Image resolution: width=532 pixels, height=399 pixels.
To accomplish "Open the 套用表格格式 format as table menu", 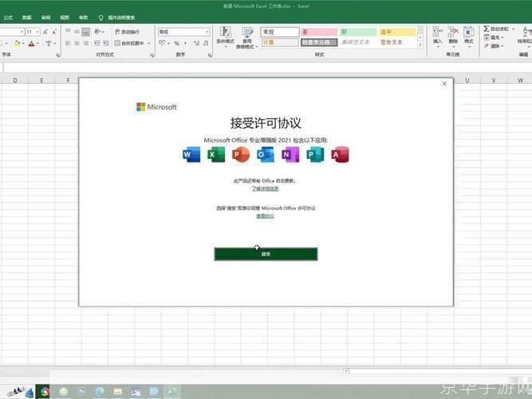I will (x=247, y=38).
